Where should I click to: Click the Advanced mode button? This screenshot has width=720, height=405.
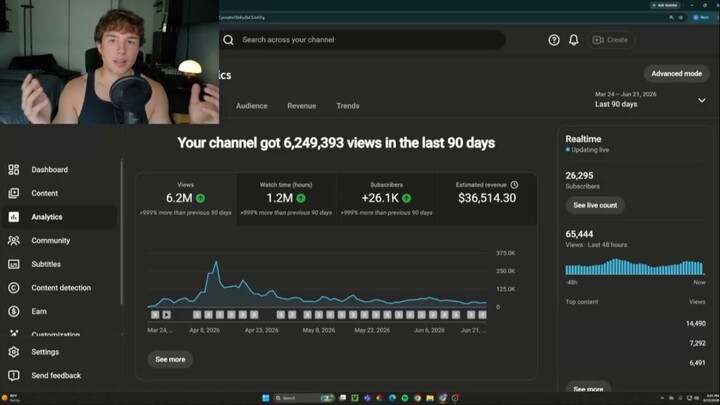tap(676, 73)
